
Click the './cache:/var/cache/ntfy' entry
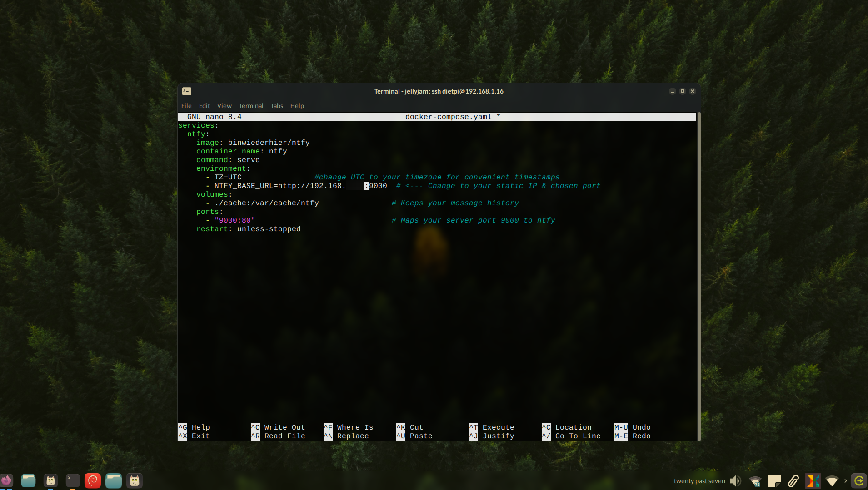[x=267, y=203]
